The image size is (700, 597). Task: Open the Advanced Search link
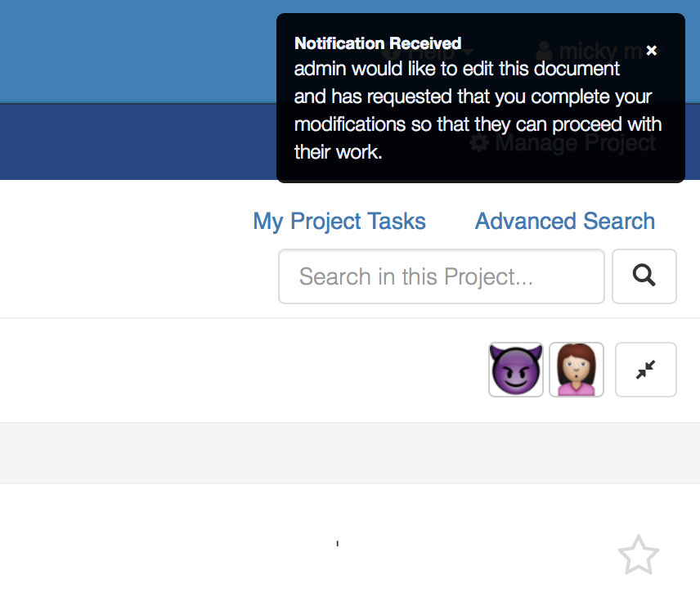(565, 221)
